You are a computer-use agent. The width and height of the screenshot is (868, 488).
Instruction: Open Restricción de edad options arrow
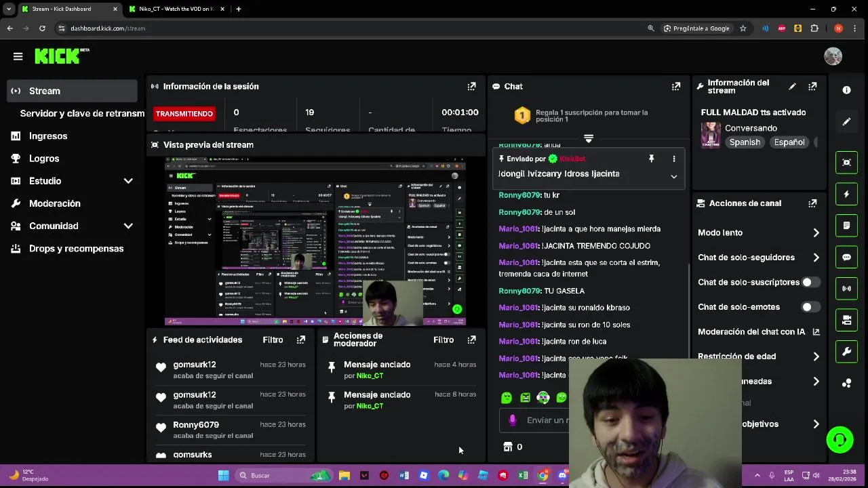coord(816,357)
